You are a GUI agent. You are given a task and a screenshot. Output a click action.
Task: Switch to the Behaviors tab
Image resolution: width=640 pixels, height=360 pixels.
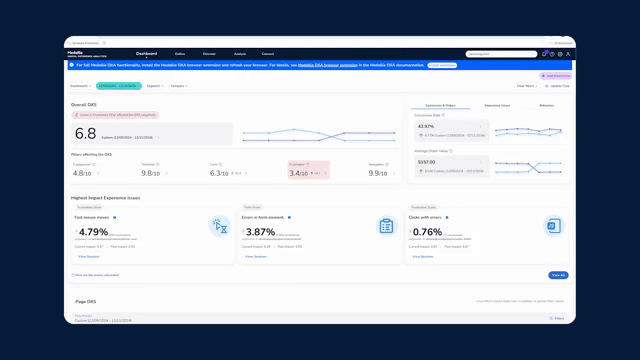[x=547, y=105]
